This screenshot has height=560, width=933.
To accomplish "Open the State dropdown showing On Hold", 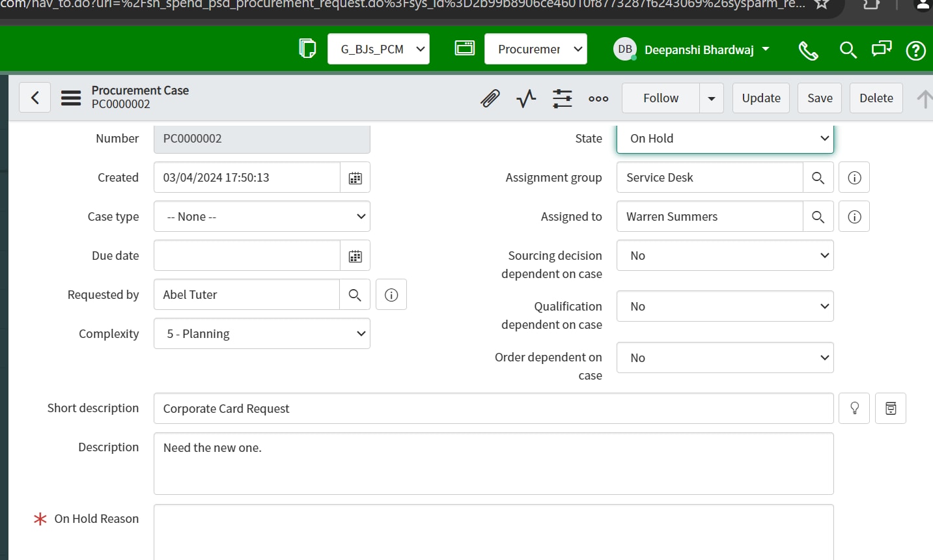I will 725,139.
